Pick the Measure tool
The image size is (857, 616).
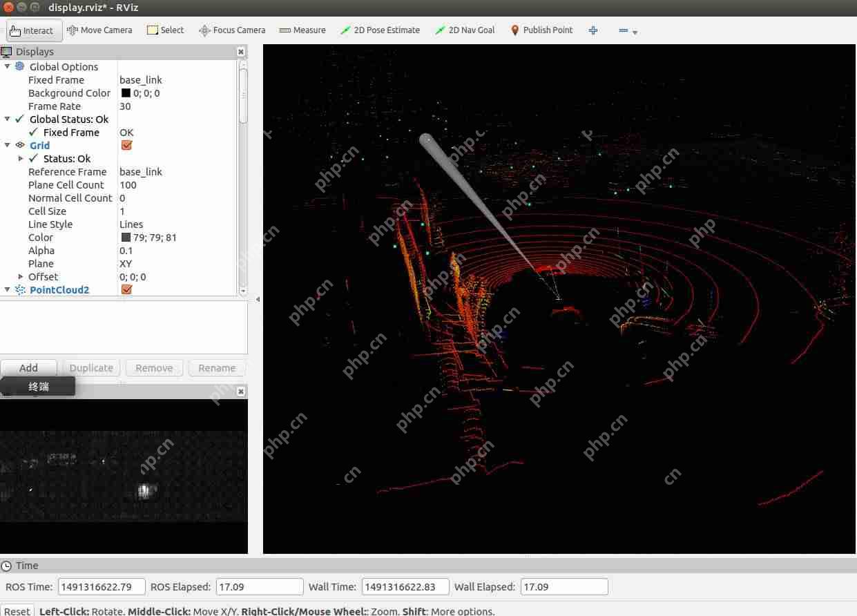(x=302, y=30)
